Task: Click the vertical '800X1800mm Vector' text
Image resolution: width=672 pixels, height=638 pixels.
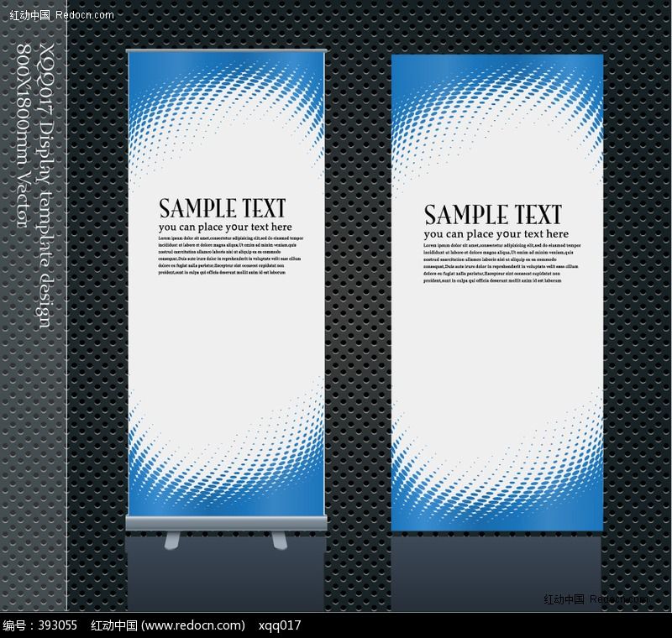Action: 24,135
